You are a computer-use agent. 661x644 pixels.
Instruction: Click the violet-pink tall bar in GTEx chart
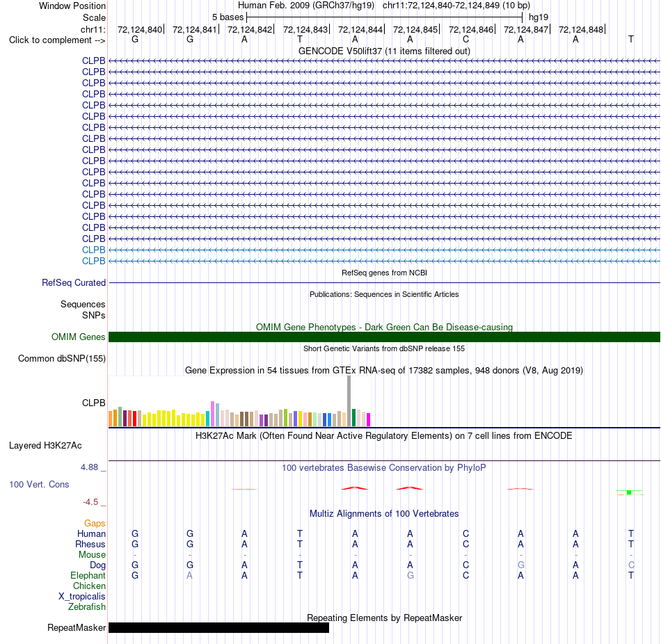(212, 414)
